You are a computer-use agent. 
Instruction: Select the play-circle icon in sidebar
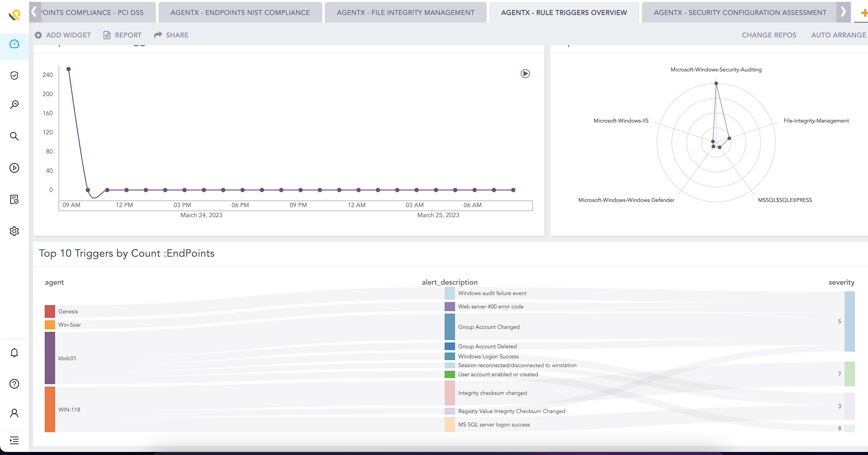(14, 168)
